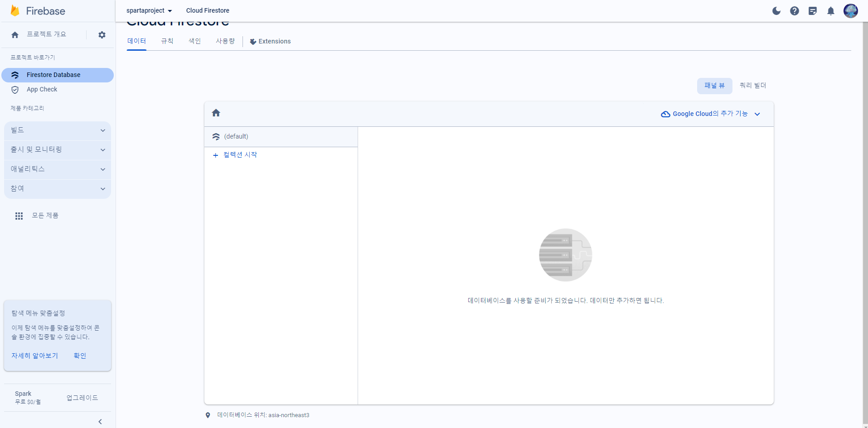
Task: Expand the 애널리틱스 category
Action: 58,169
